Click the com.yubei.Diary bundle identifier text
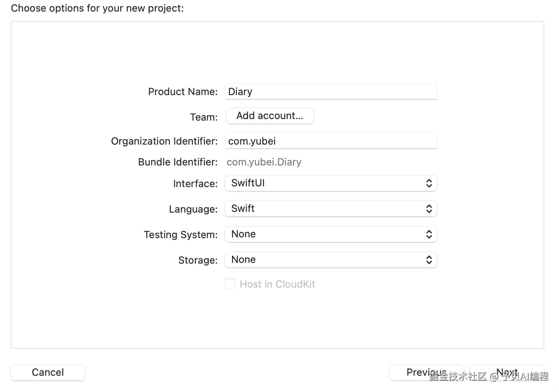Viewport: 559px width, 392px height. click(x=264, y=162)
